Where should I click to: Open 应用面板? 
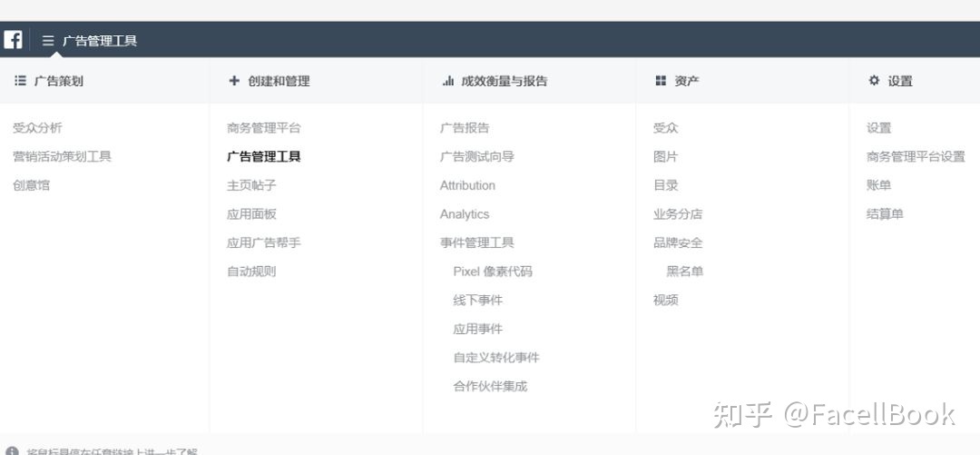coord(251,214)
